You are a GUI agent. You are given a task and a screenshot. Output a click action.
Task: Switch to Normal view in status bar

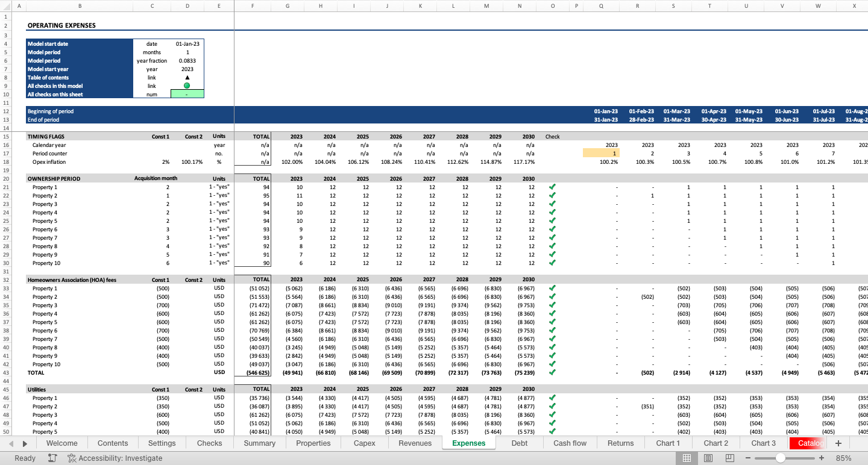686,458
